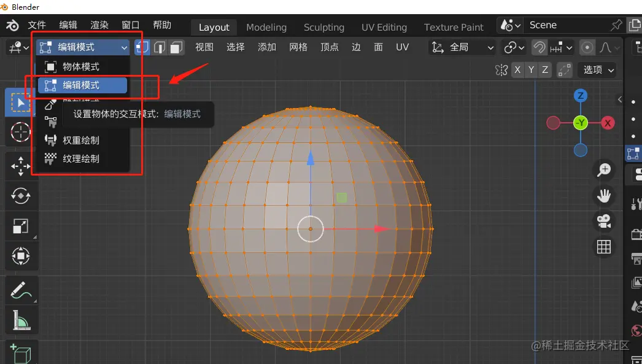The height and width of the screenshot is (364, 642).
Task: Activate the Move tool in toolbar
Action: point(20,166)
